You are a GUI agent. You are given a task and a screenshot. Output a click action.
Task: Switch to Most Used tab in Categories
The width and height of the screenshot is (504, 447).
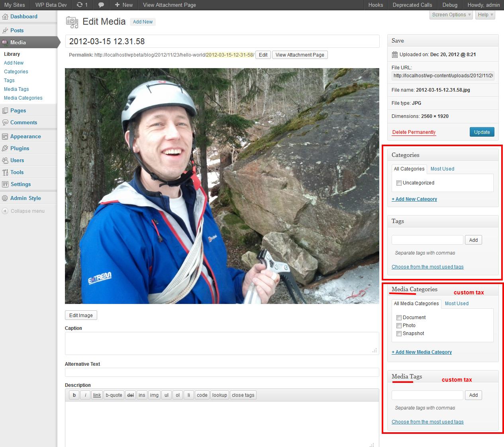[442, 169]
